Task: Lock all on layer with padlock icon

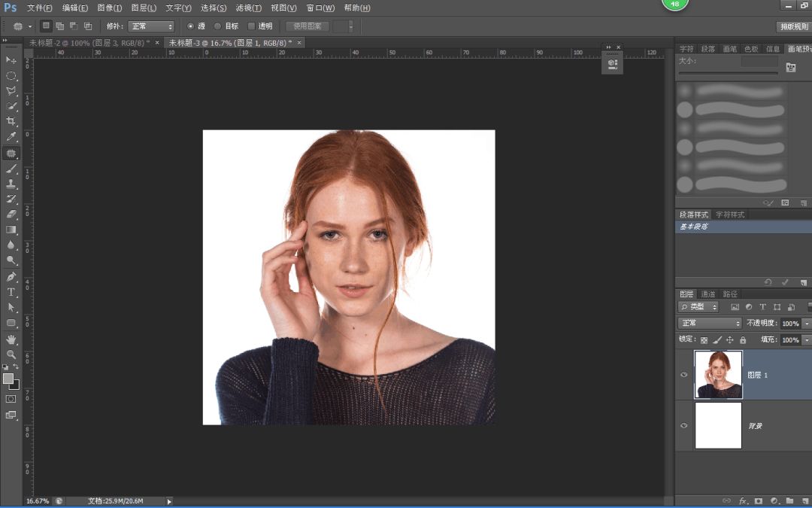Action: click(x=743, y=340)
